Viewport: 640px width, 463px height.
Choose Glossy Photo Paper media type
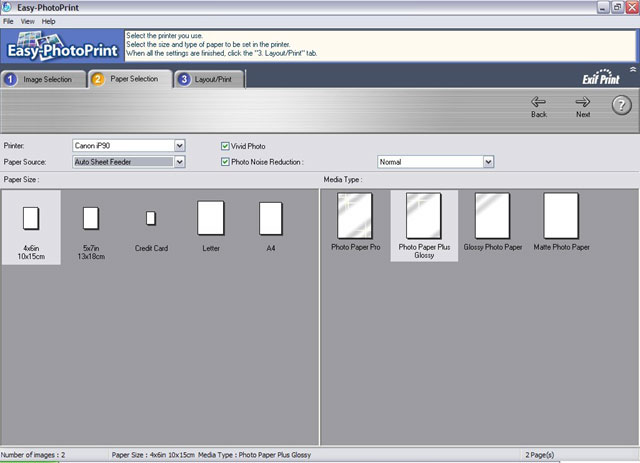(492, 216)
